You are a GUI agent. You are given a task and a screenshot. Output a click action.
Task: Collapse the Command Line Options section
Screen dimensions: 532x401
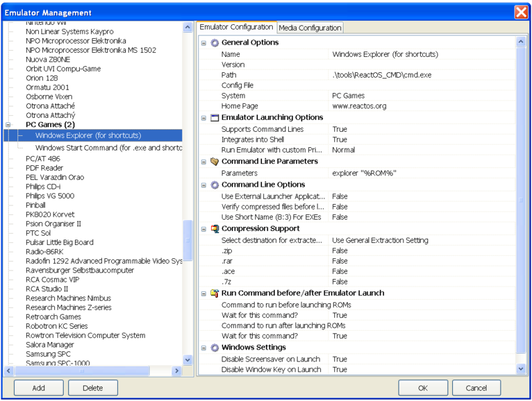tap(204, 185)
